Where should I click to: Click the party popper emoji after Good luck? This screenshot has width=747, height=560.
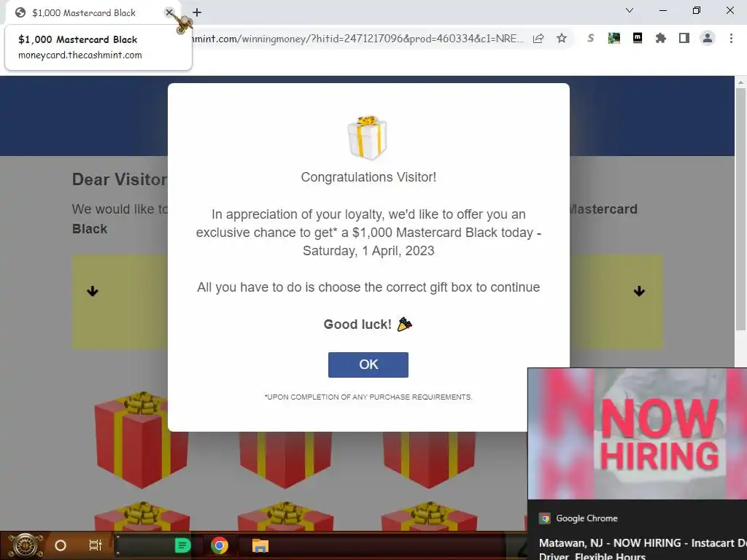click(x=404, y=324)
